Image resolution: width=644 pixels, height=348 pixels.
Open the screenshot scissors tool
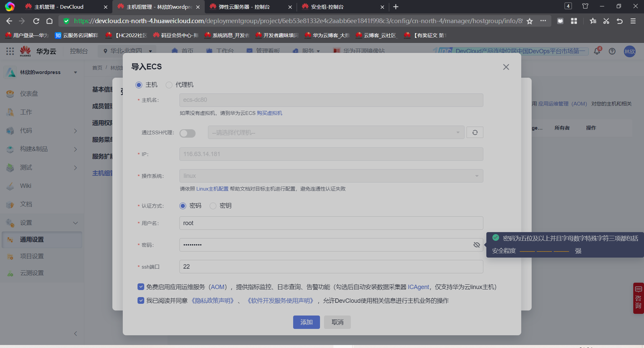coord(606,21)
